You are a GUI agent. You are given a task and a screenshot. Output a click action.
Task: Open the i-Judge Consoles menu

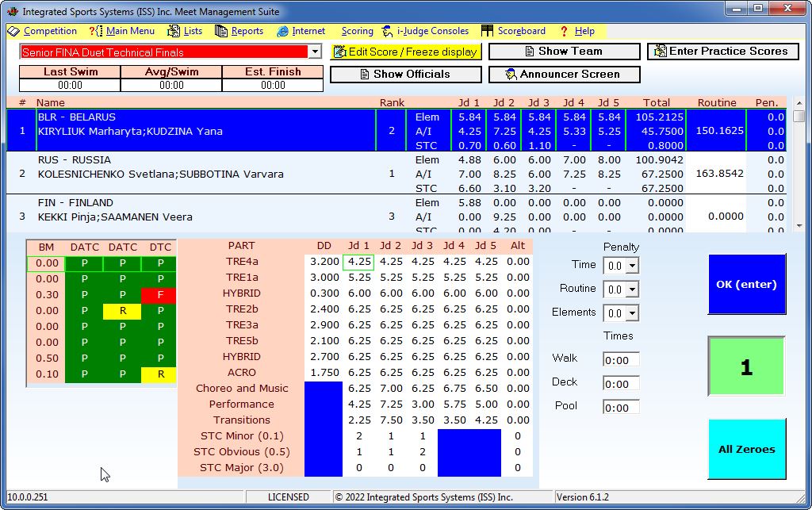(x=433, y=31)
